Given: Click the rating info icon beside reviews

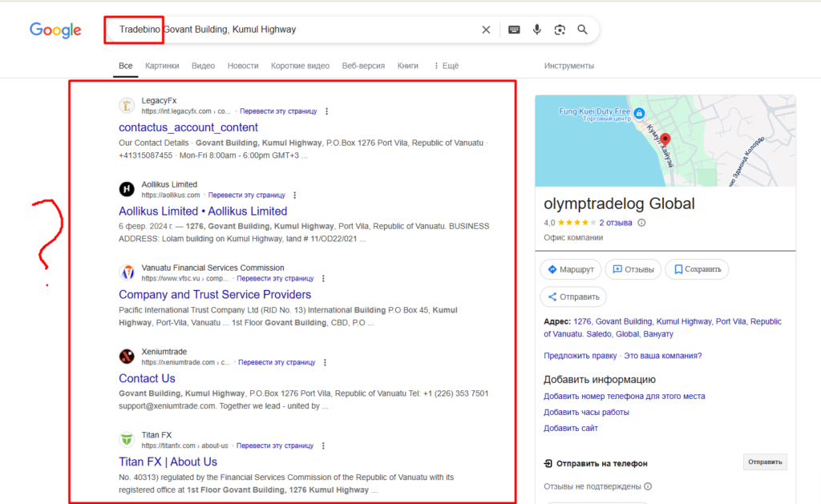Looking at the screenshot, I should (x=641, y=223).
